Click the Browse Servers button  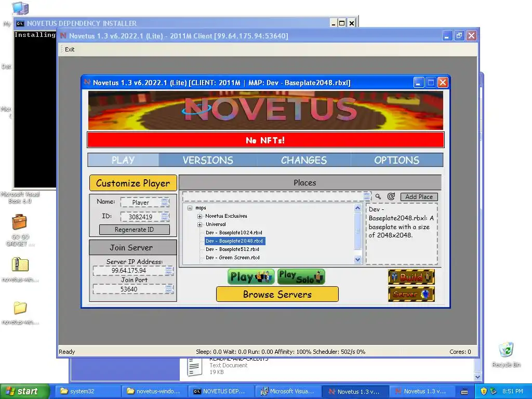point(277,294)
